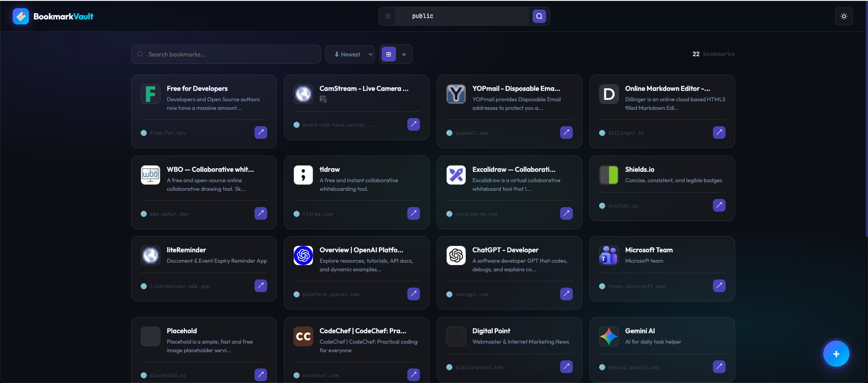Screen dimensions: 868x383
Task: Click the Free for Developers green F favicon
Action: 151,94
